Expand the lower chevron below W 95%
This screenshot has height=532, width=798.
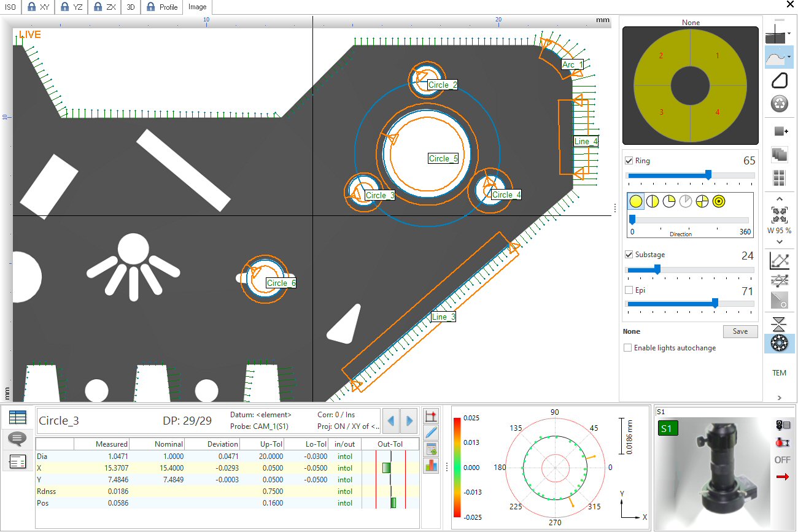click(778, 241)
